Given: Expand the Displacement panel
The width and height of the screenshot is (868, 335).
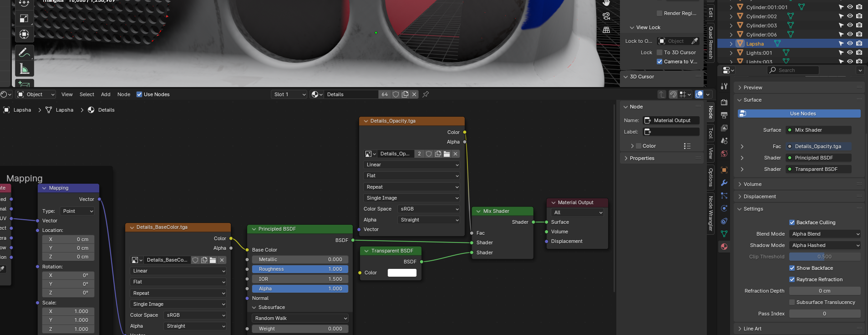Looking at the screenshot, I should pyautogui.click(x=799, y=196).
